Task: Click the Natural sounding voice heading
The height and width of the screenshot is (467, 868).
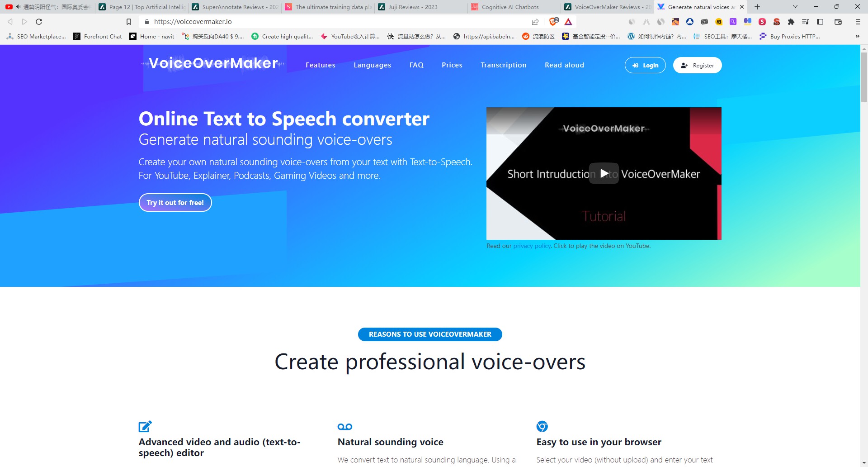Action: point(391,442)
